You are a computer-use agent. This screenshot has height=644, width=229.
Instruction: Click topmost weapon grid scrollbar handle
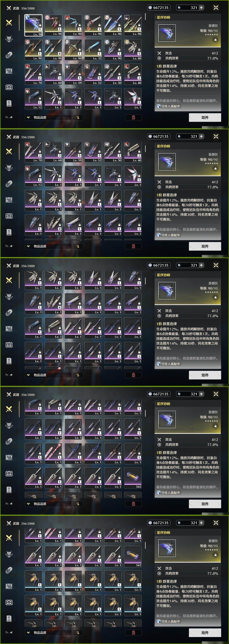click(x=145, y=17)
